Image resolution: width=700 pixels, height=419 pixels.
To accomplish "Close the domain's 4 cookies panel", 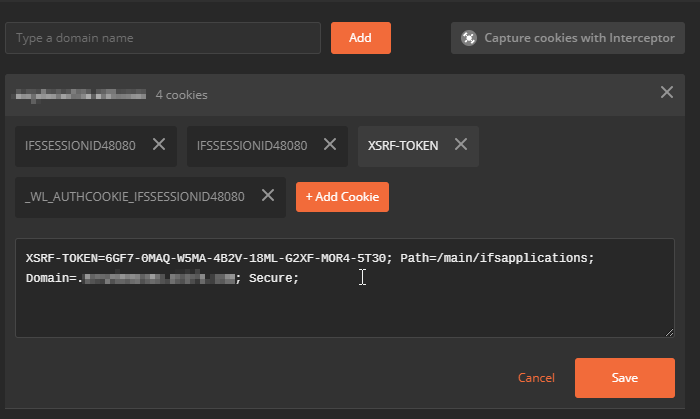I will coord(667,92).
